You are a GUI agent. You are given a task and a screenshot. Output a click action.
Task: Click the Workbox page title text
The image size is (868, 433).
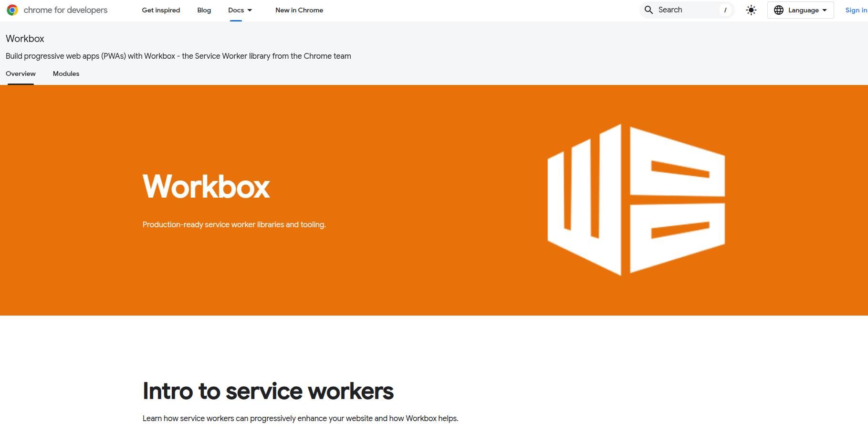tap(25, 39)
